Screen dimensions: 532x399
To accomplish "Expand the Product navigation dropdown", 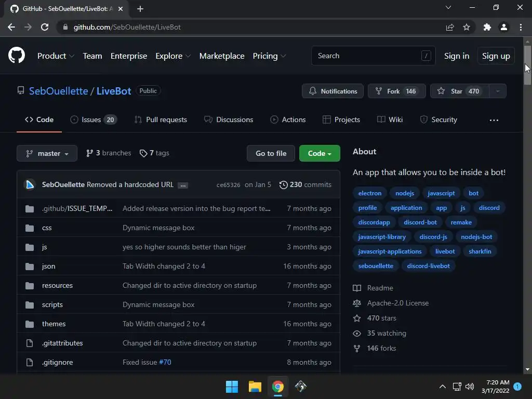I will 56,56.
